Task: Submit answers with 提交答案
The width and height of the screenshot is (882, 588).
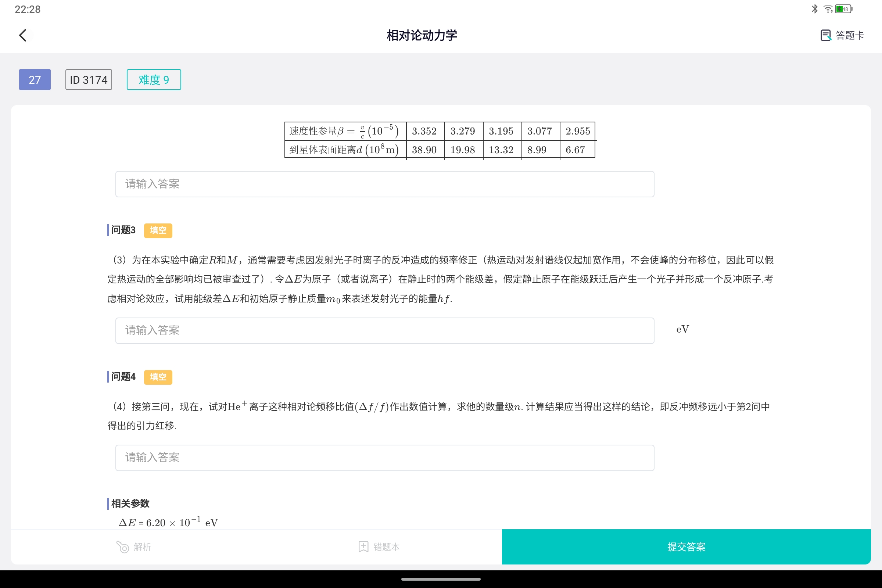Action: [x=686, y=547]
